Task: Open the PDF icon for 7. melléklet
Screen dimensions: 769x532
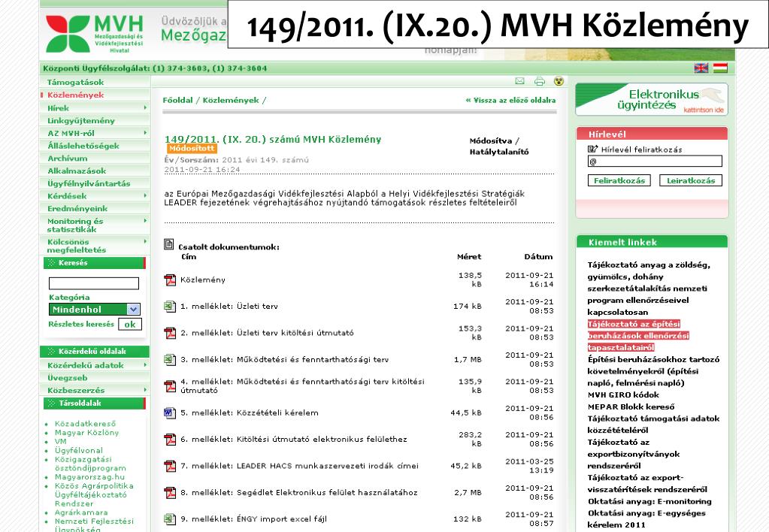Action: coord(170,466)
